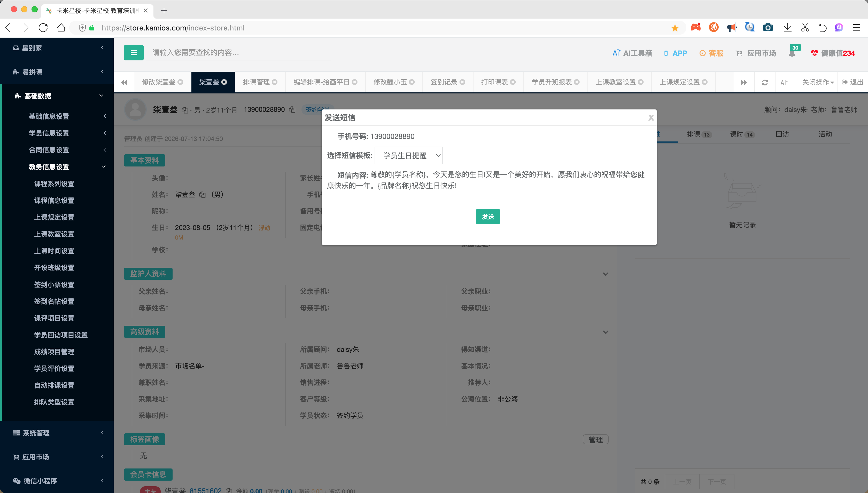Collapse the 监护人资料 section chevron
Image resolution: width=868 pixels, height=493 pixels.
[606, 274]
